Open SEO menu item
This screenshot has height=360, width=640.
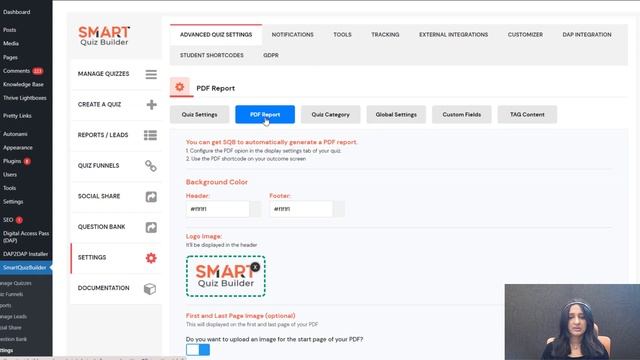pyautogui.click(x=8, y=220)
